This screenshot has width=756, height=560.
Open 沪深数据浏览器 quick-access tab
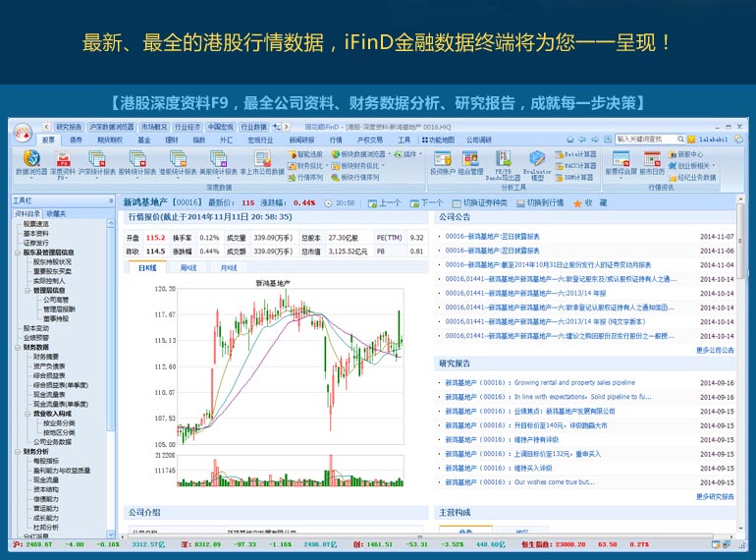click(111, 127)
